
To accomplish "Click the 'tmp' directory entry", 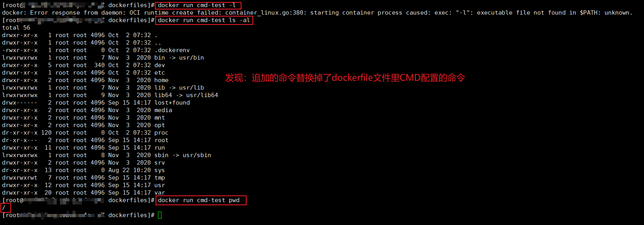I will pos(160,178).
